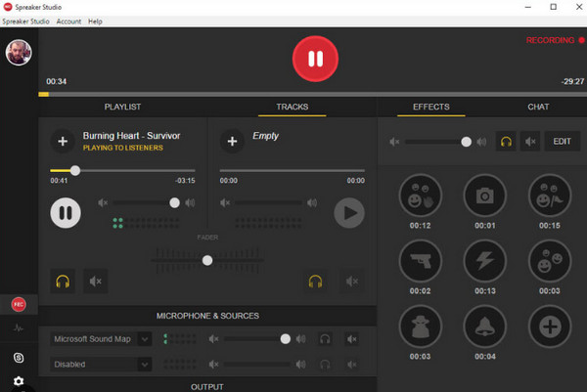The width and height of the screenshot is (587, 392).
Task: Trigger the laughing faces effect 00:03
Action: click(550, 261)
